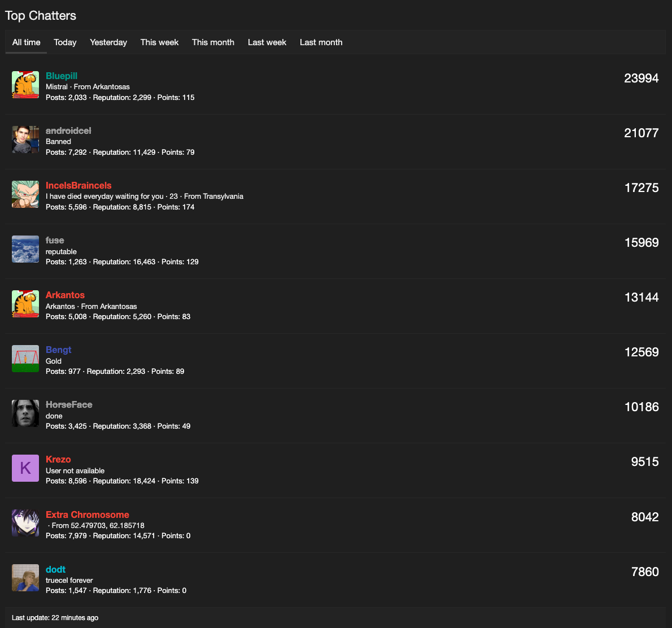Open Bluepill's profile link
This screenshot has height=628, width=672.
(x=62, y=76)
